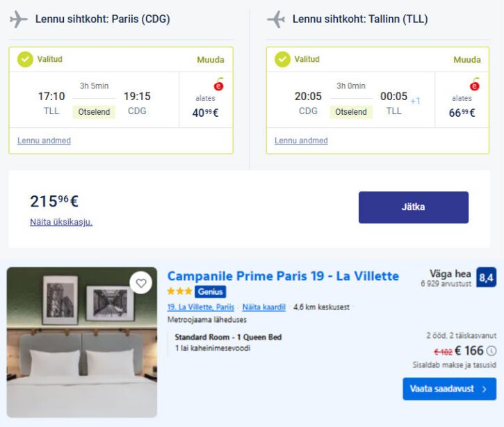Click Muuda to change outbound flight
The image size is (504, 427).
pos(211,60)
